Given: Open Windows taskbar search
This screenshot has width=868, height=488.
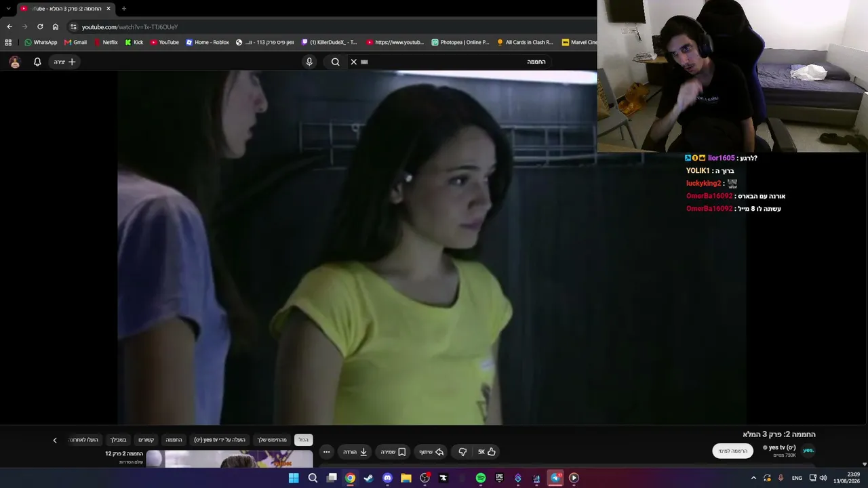Looking at the screenshot, I should [313, 478].
